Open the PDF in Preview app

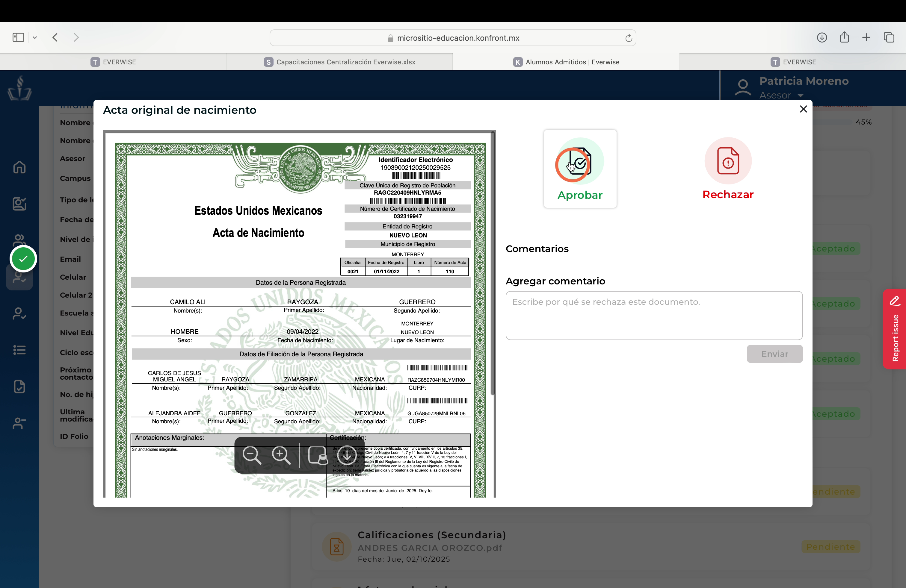(x=318, y=455)
